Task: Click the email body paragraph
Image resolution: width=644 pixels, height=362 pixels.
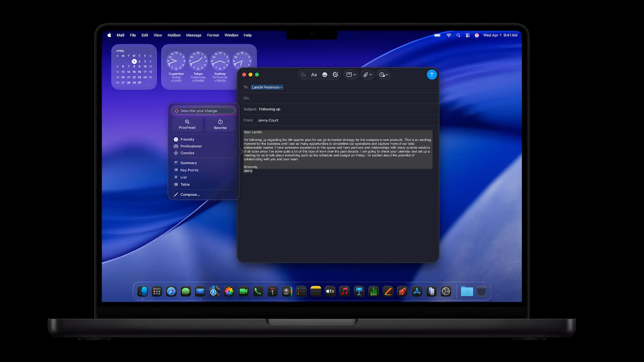Action: [x=337, y=149]
